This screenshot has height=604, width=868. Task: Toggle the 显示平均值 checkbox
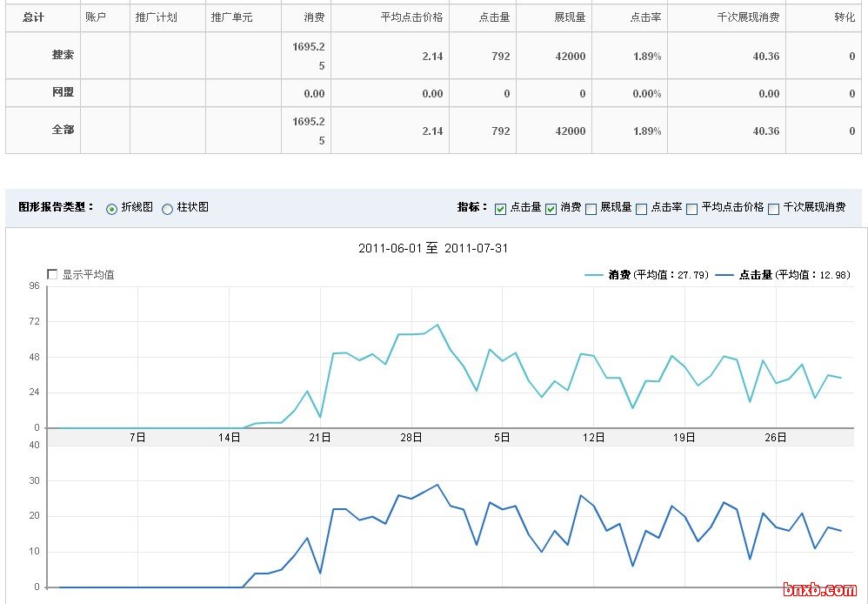coord(52,275)
